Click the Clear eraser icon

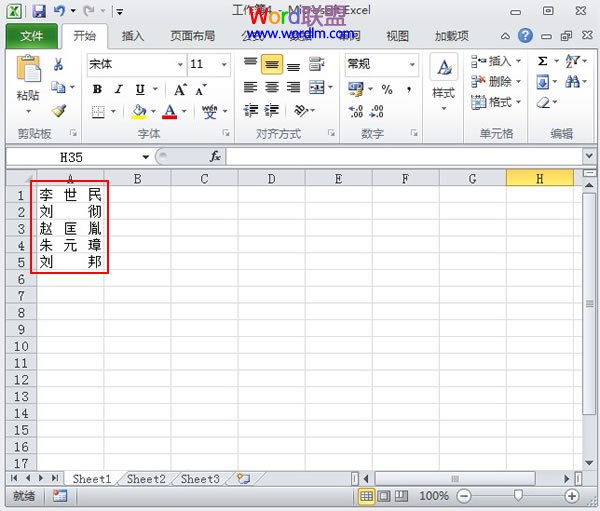tap(543, 103)
